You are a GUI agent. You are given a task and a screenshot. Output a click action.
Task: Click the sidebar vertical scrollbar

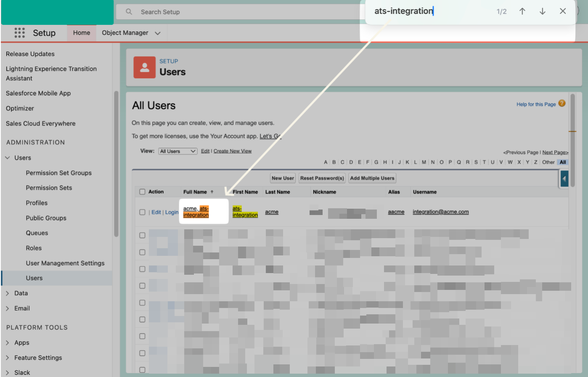[x=117, y=164]
